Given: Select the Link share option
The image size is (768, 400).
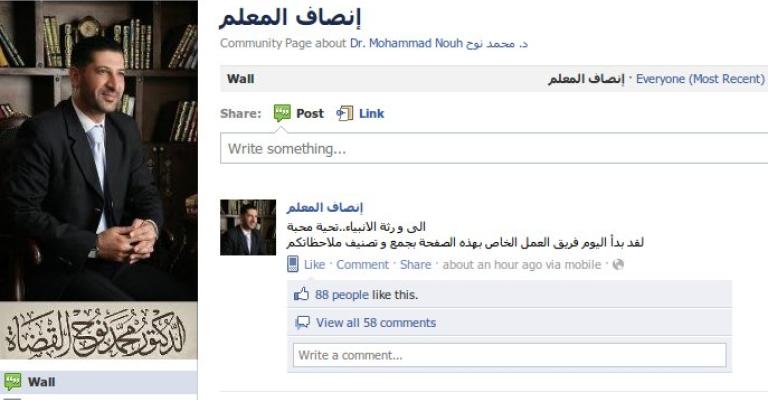Looking at the screenshot, I should click(371, 114).
